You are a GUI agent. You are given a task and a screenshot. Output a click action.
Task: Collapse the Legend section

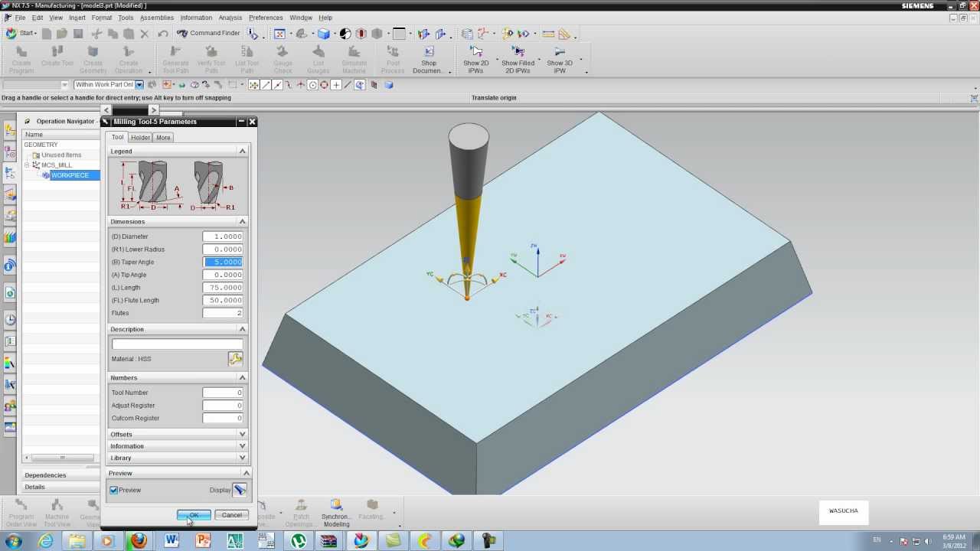[242, 151]
